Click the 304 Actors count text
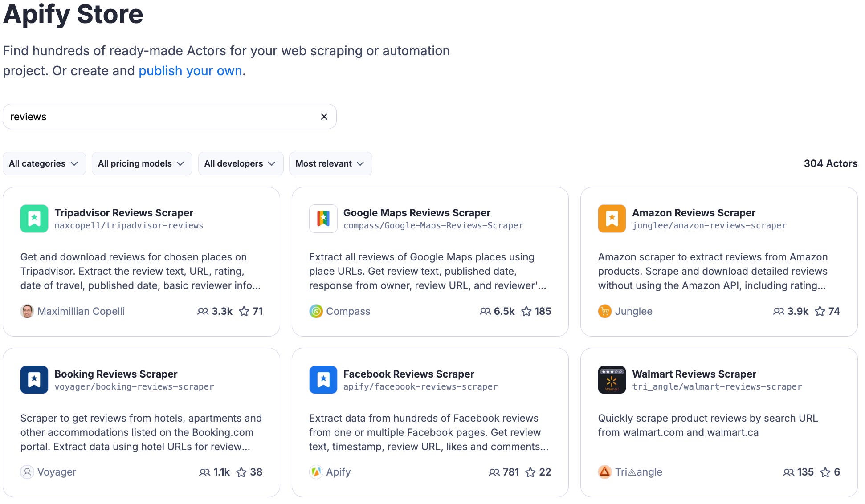Screen dimensions: 865x504 (831, 163)
